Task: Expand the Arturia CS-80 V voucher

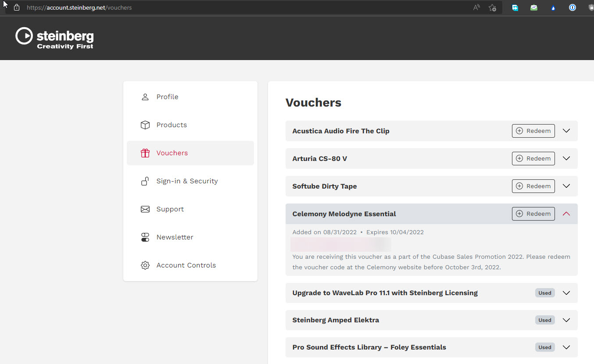Action: point(566,158)
